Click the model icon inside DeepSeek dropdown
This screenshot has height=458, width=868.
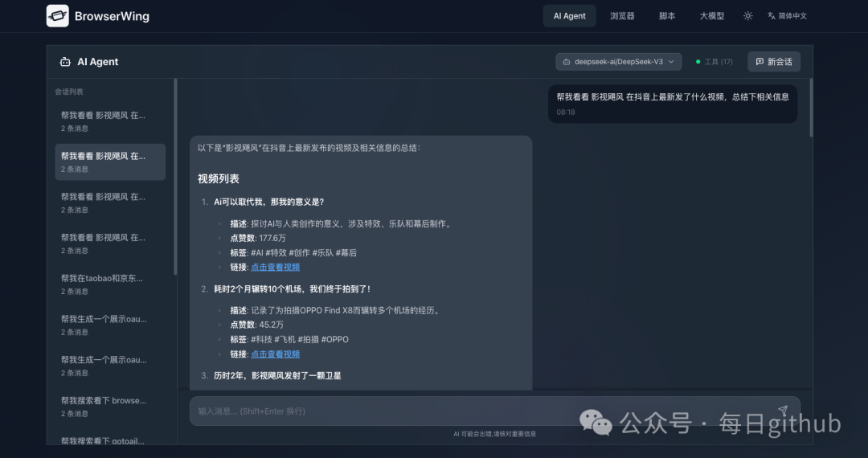coord(567,62)
